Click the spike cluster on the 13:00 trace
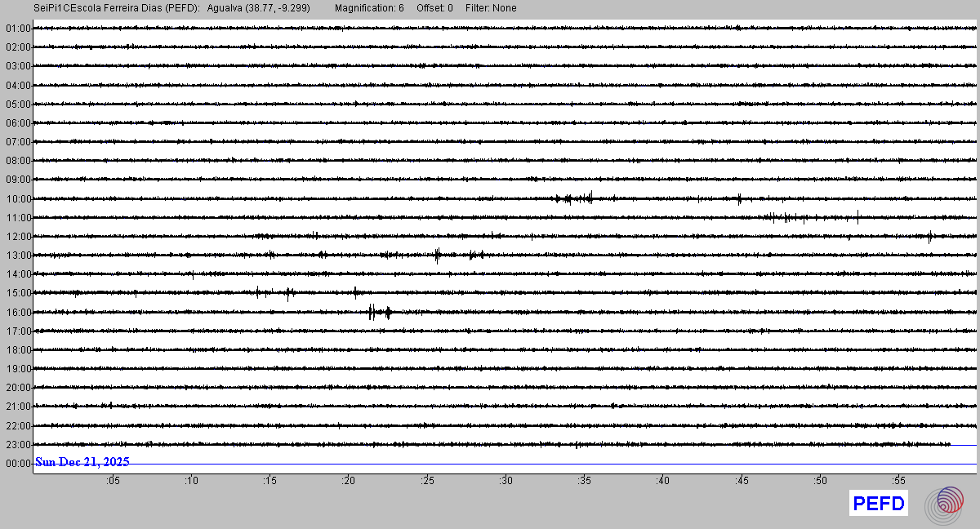The image size is (980, 529). click(x=438, y=255)
